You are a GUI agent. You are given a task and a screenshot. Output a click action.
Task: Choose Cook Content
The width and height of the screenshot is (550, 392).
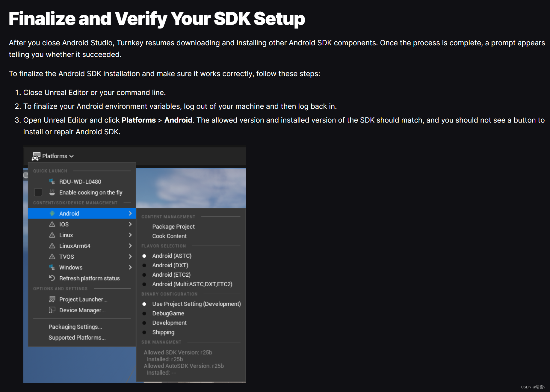(x=169, y=236)
